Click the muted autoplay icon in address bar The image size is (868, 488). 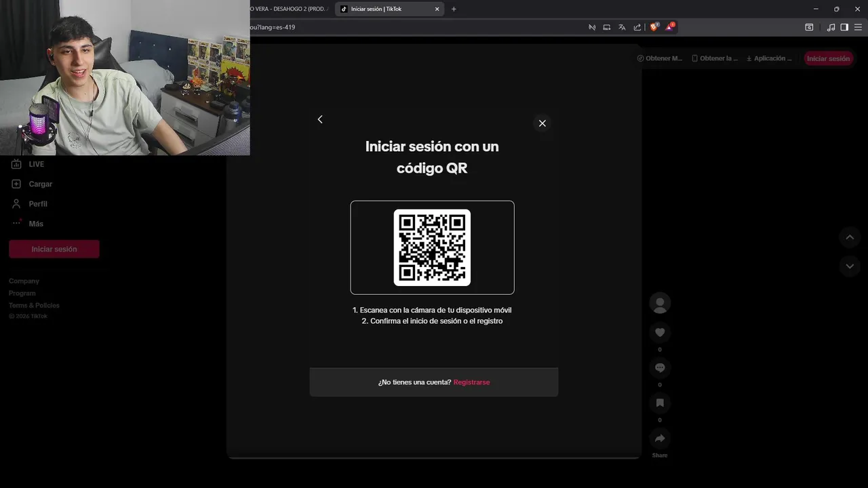pyautogui.click(x=592, y=27)
